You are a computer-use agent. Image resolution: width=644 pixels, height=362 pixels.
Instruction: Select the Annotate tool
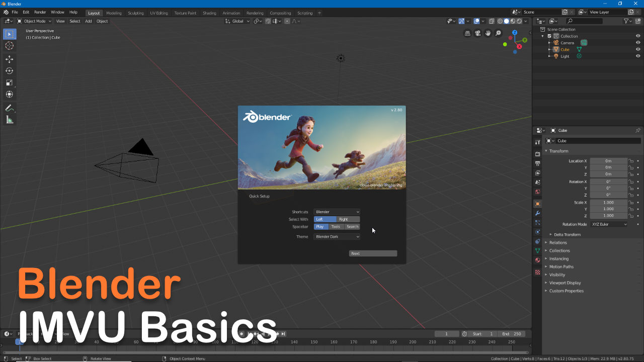10,108
